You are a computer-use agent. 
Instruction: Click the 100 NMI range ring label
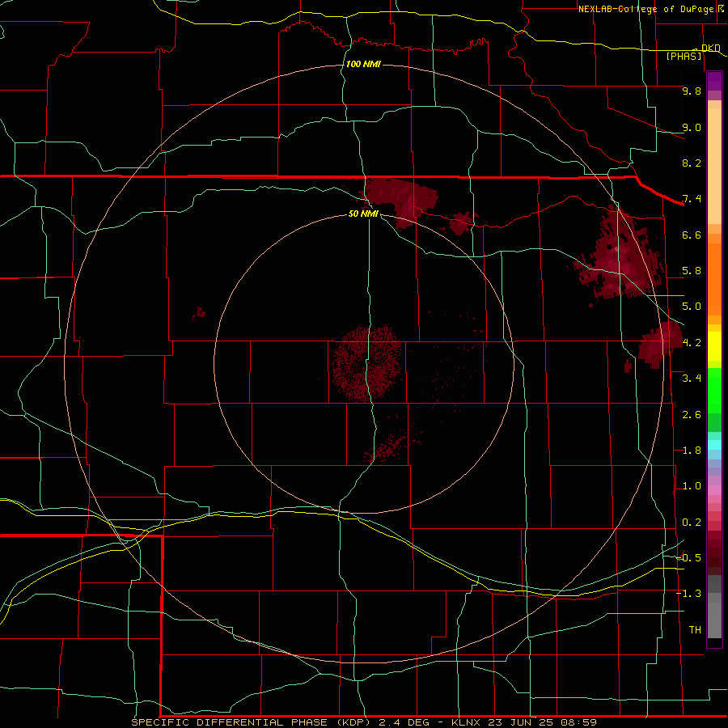point(363,64)
